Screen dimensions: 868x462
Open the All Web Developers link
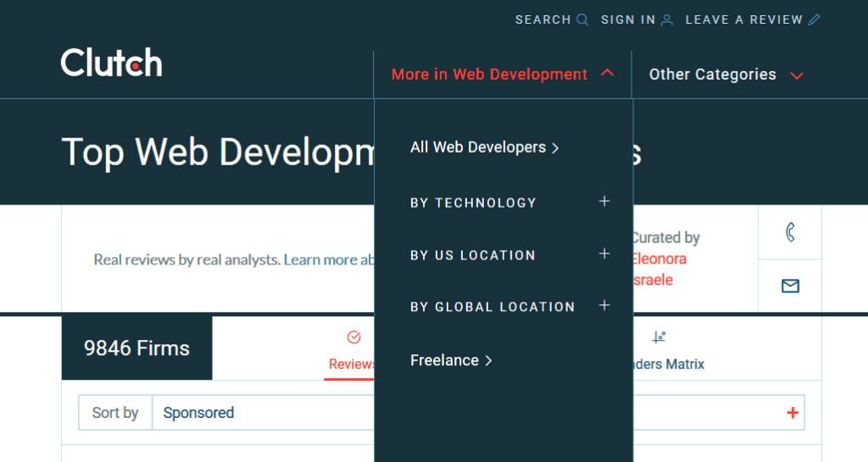point(484,148)
